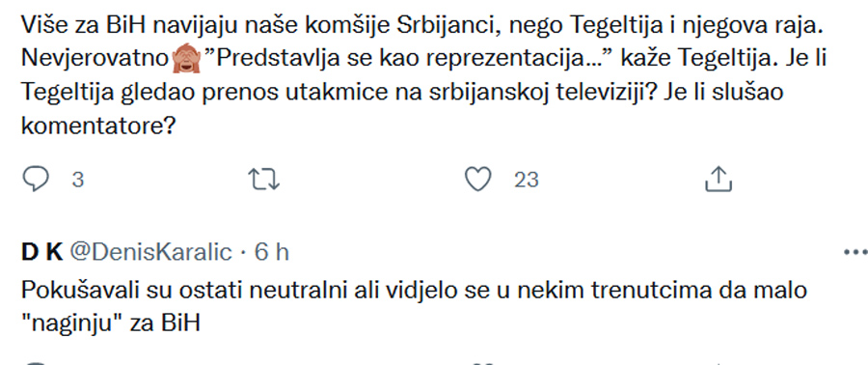Open the share options for the tweet
This screenshot has height=365, width=868.
(x=719, y=180)
